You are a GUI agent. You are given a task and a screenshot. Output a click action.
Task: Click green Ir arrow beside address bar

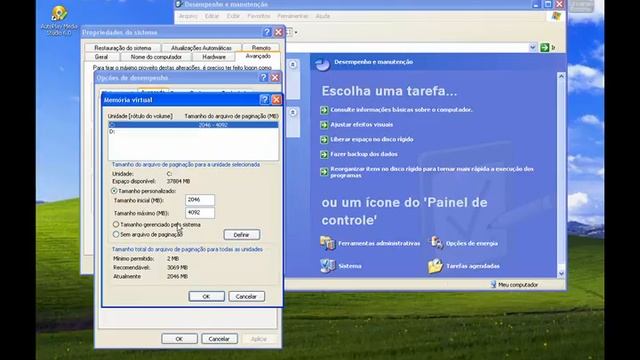point(544,47)
